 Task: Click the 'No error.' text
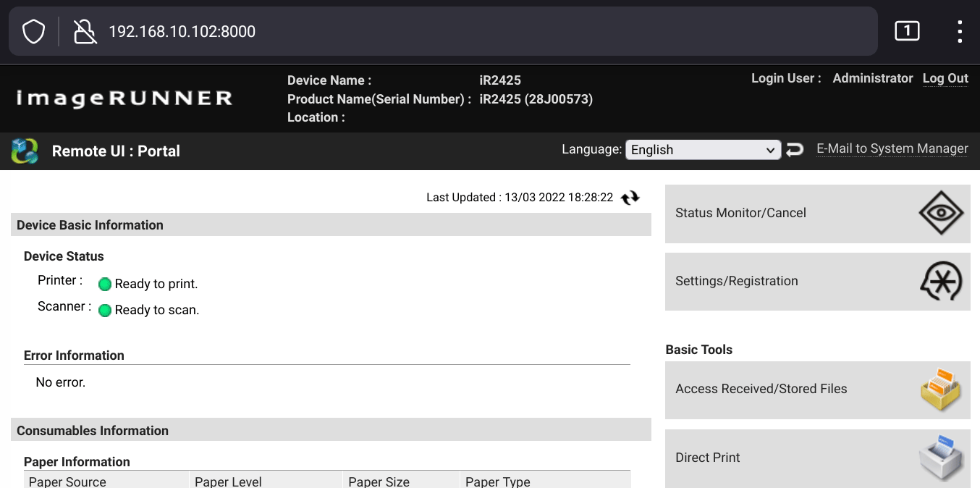pos(61,382)
